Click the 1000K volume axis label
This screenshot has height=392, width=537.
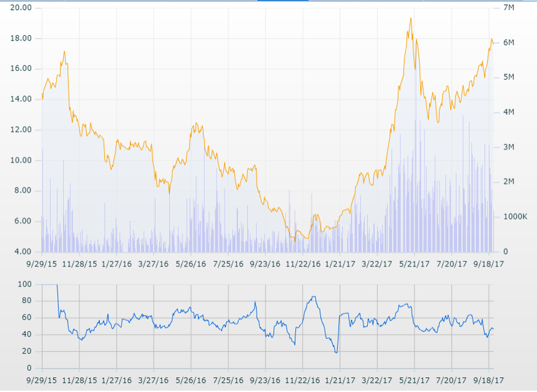[514, 217]
